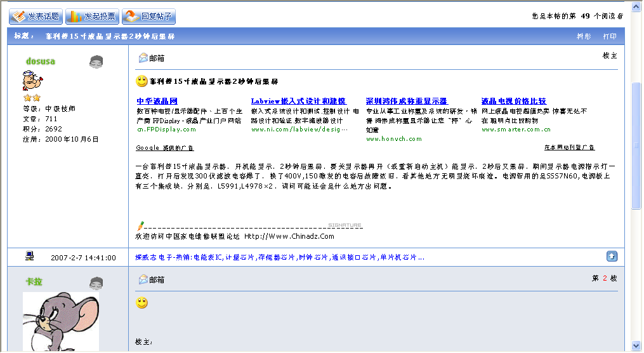The width and height of the screenshot is (644, 353).
Task: Reply to thread via 回复帖子 button
Action: click(148, 17)
